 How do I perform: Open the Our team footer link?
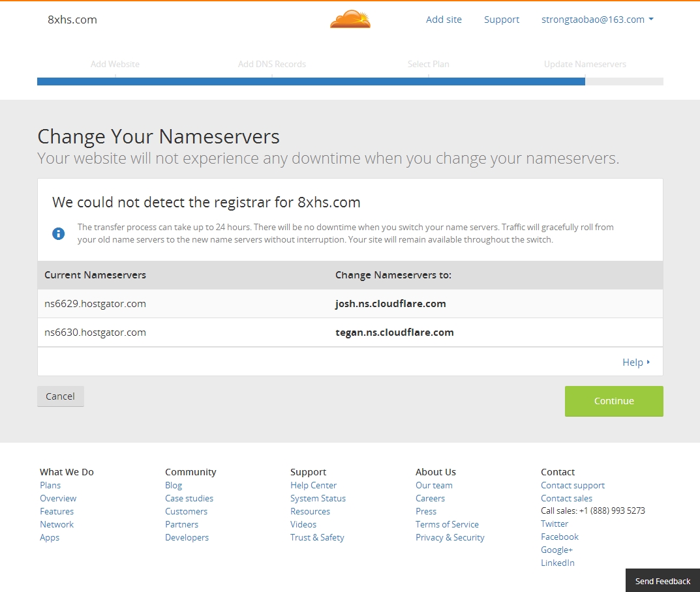pos(434,485)
